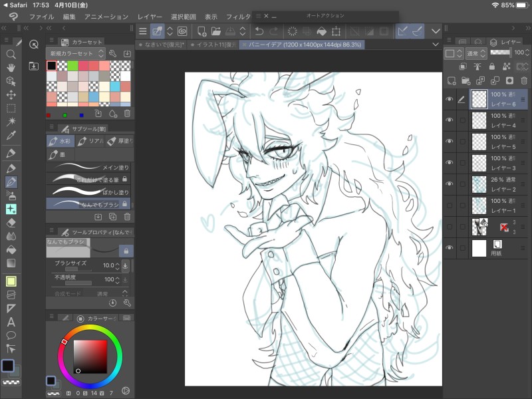Select the Move Layer tool
The image size is (532, 399).
11,94
